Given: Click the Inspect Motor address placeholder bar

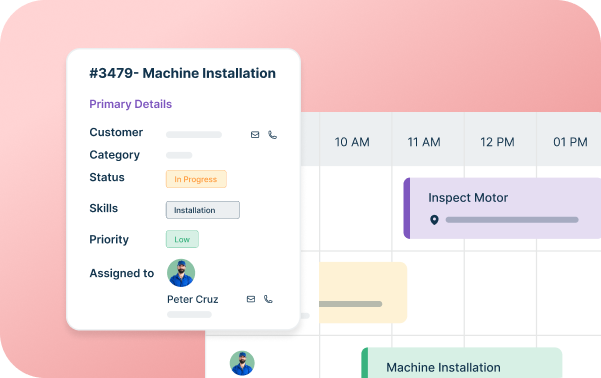Looking at the screenshot, I should [512, 220].
